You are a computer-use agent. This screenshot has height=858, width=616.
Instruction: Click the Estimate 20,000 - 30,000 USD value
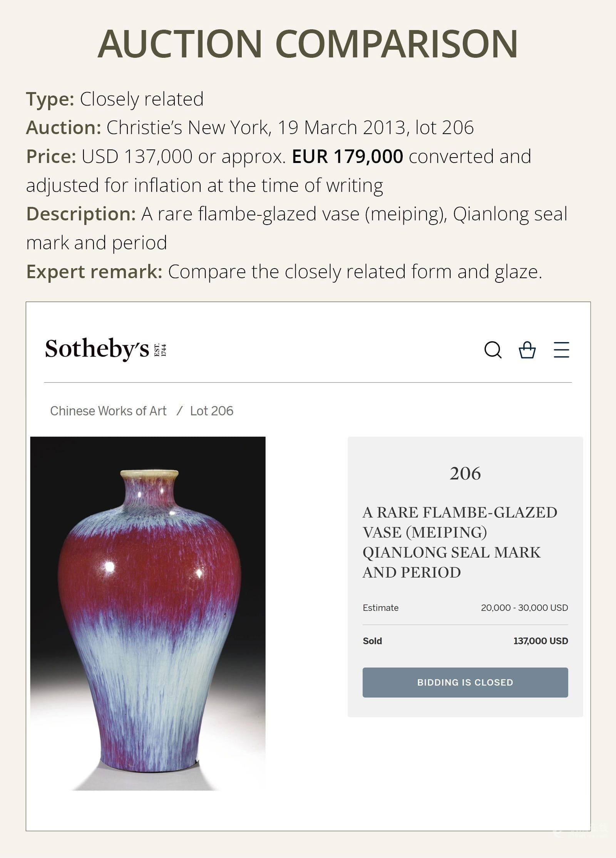pos(524,608)
